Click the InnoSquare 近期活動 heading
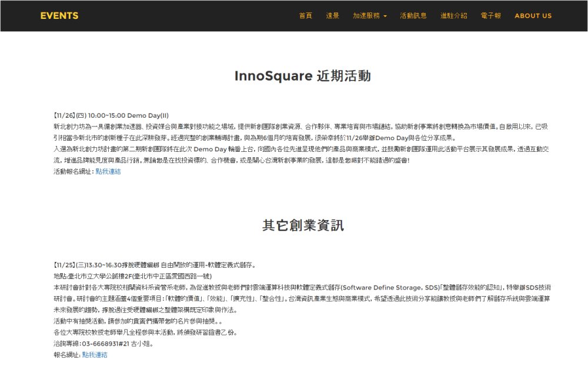588x372 pixels. (x=302, y=76)
